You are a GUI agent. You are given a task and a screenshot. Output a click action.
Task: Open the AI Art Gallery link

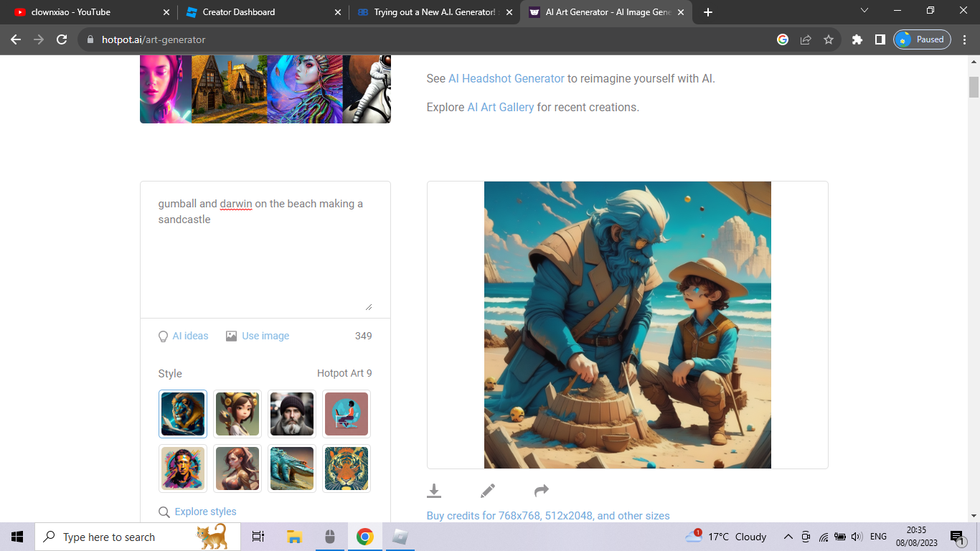pyautogui.click(x=501, y=107)
